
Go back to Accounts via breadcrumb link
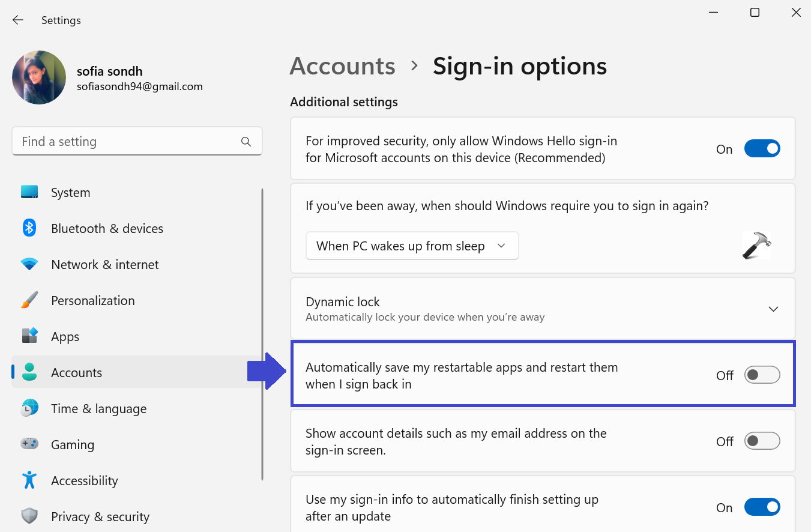342,66
